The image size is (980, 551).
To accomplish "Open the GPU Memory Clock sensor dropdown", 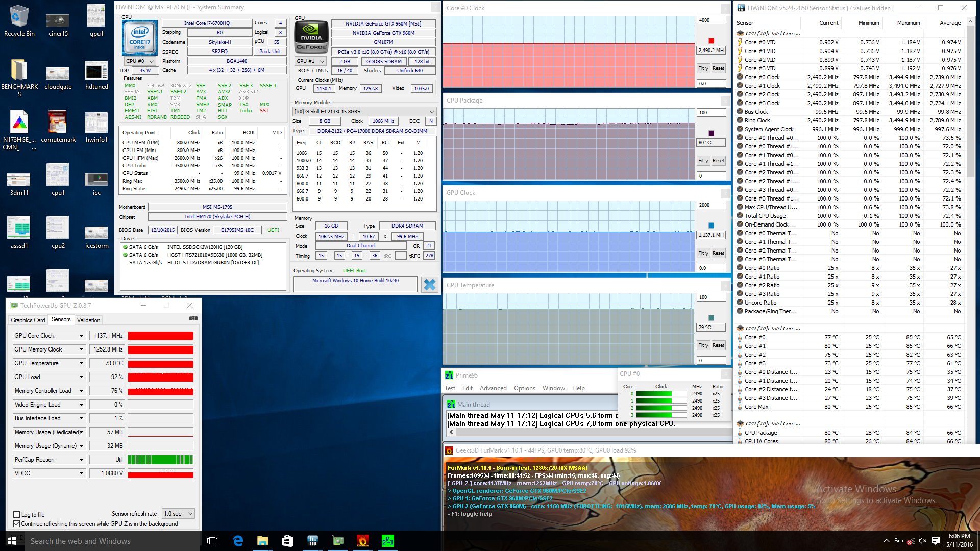I will tap(81, 349).
